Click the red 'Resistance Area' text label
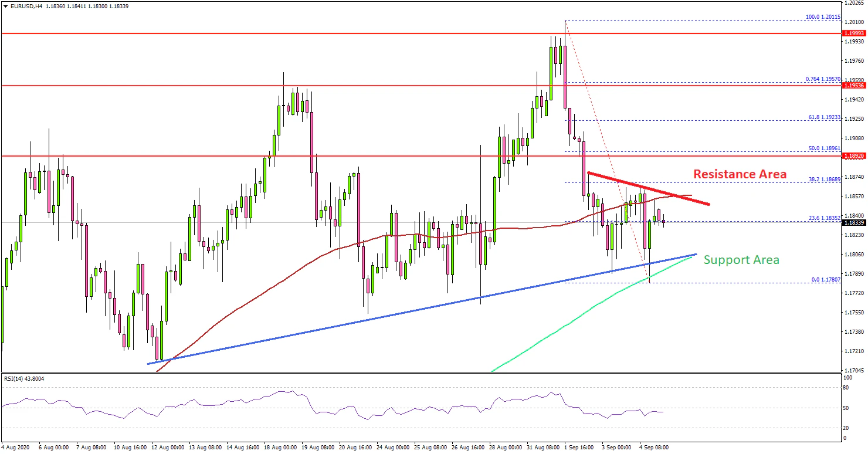This screenshot has height=454, width=868. coord(740,174)
